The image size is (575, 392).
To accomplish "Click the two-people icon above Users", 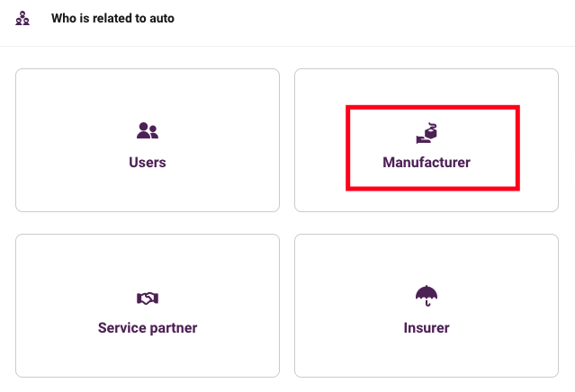I will coord(148,130).
